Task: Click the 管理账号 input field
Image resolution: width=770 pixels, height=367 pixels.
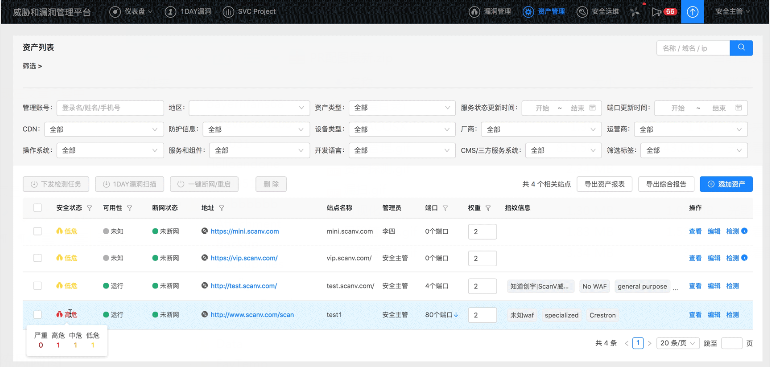Action: click(x=110, y=108)
